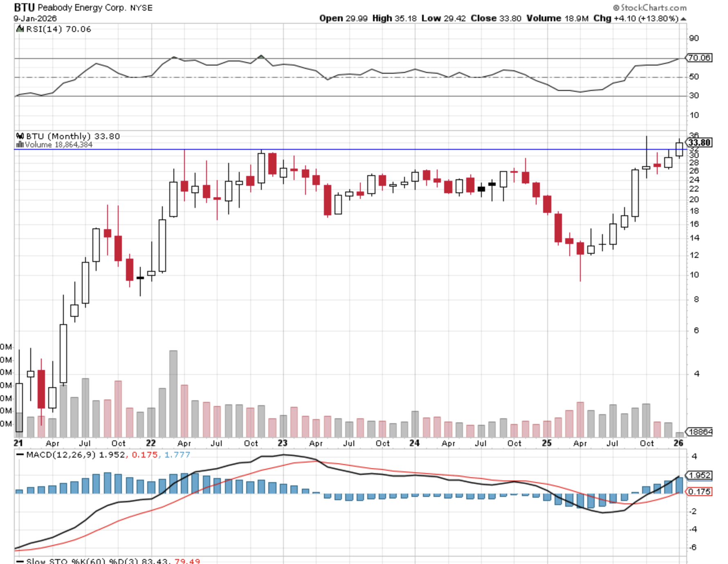Click the StockCharts.com watermark text
This screenshot has width=728, height=564.
point(653,8)
